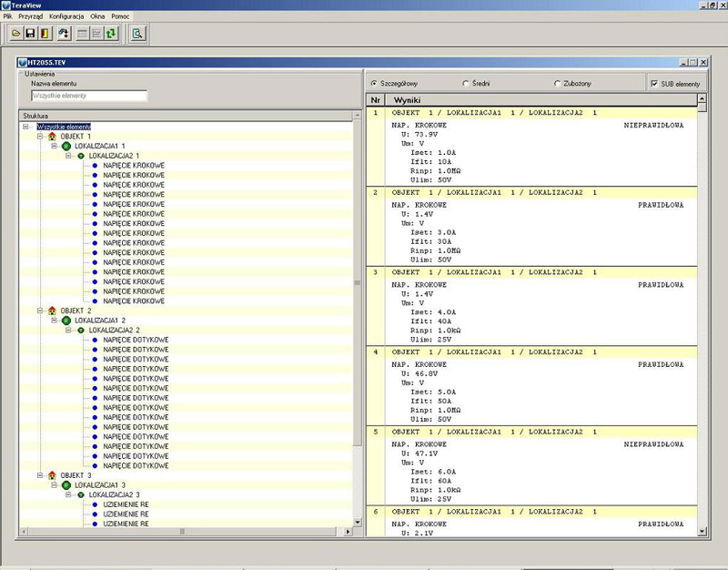This screenshot has width=728, height=570.
Task: Click the instrument connection toolbar icon
Action: tap(64, 34)
